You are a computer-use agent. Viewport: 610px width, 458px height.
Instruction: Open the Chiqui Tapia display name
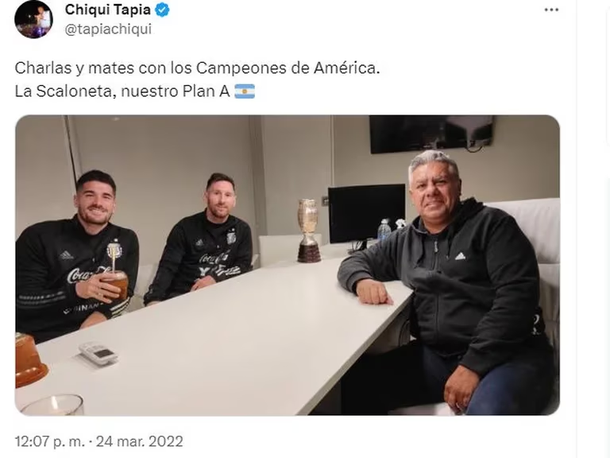108,10
